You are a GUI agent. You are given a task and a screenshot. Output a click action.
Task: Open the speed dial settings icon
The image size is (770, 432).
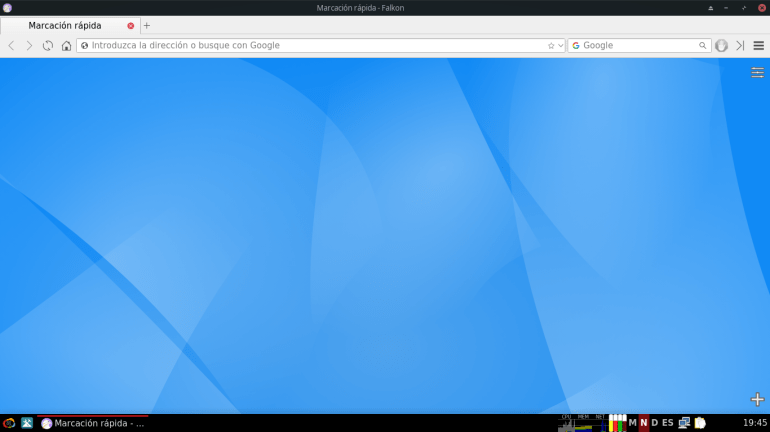pyautogui.click(x=757, y=72)
